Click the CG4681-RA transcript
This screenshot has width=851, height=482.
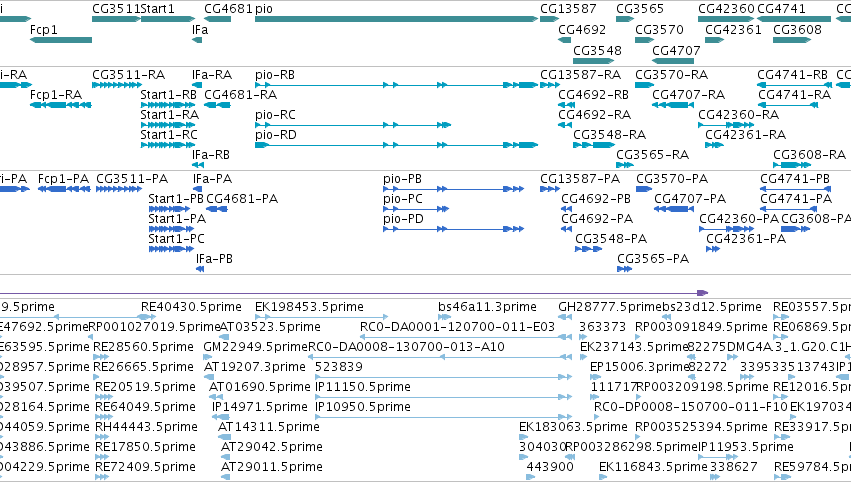[x=218, y=105]
